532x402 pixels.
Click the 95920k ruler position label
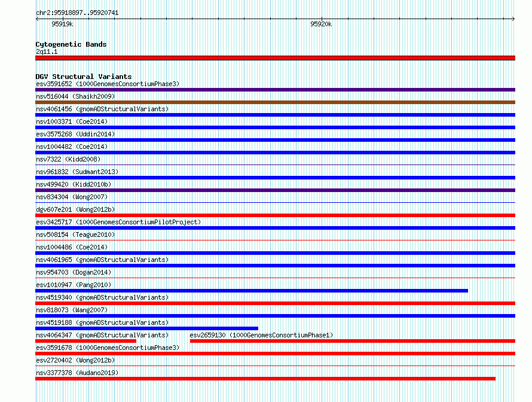click(x=321, y=24)
